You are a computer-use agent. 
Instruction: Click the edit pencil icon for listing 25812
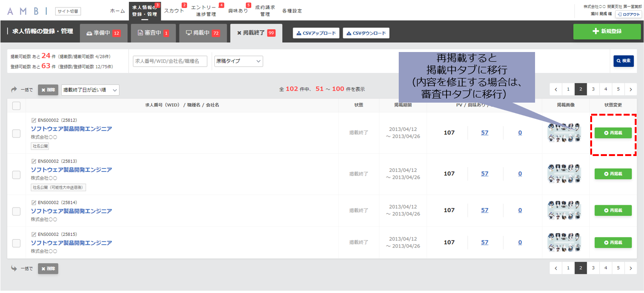tap(33, 120)
